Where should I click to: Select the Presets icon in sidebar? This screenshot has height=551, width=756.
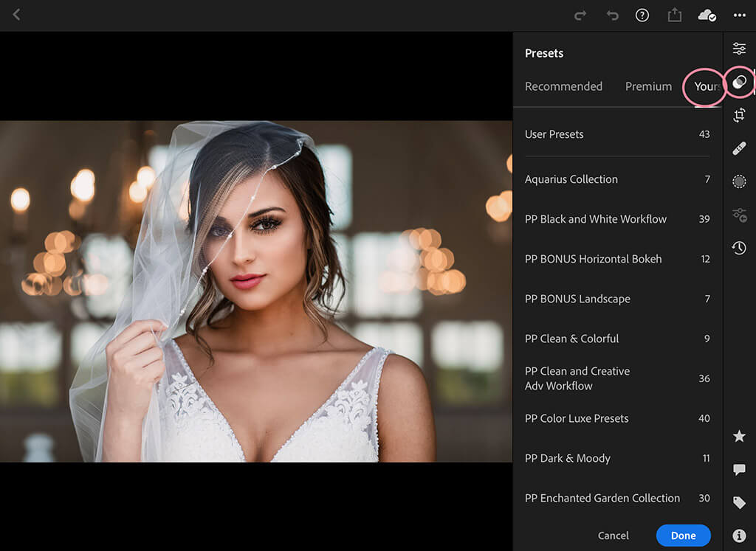point(739,82)
